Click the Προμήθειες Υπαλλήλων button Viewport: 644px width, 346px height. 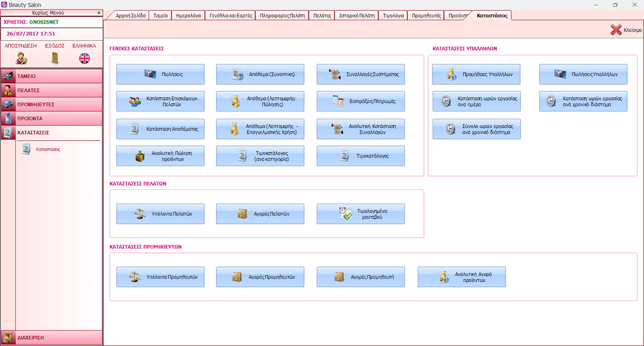pyautogui.click(x=476, y=74)
